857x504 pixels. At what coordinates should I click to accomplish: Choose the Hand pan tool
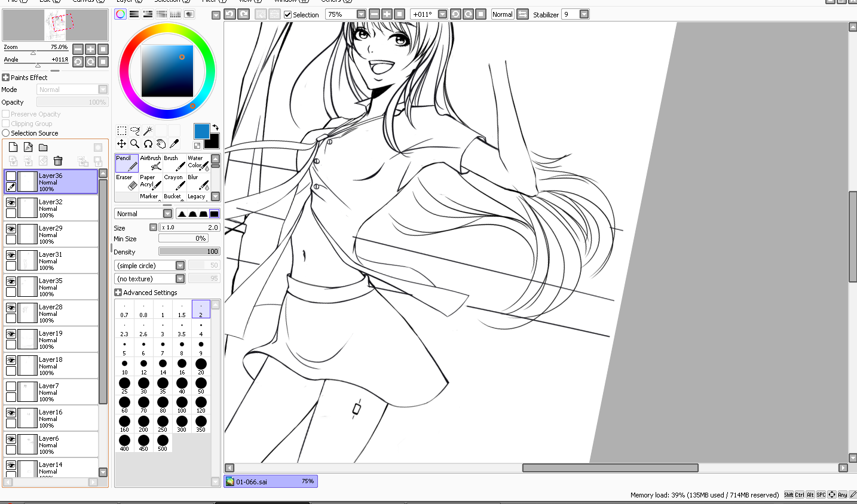pos(161,143)
